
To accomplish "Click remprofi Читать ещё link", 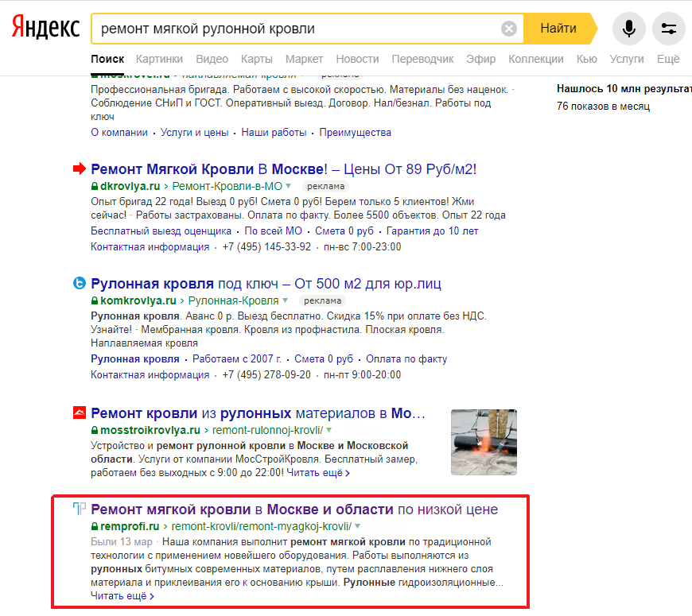I will pyautogui.click(x=122, y=596).
